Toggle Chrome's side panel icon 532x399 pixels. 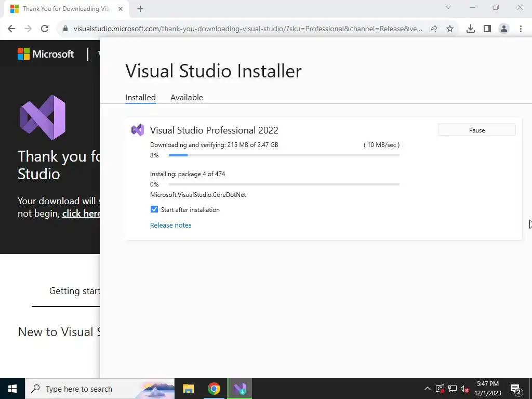487,29
